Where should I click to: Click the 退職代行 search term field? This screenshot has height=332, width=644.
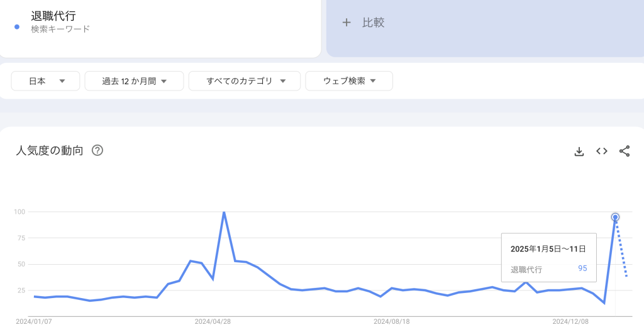[x=53, y=16]
